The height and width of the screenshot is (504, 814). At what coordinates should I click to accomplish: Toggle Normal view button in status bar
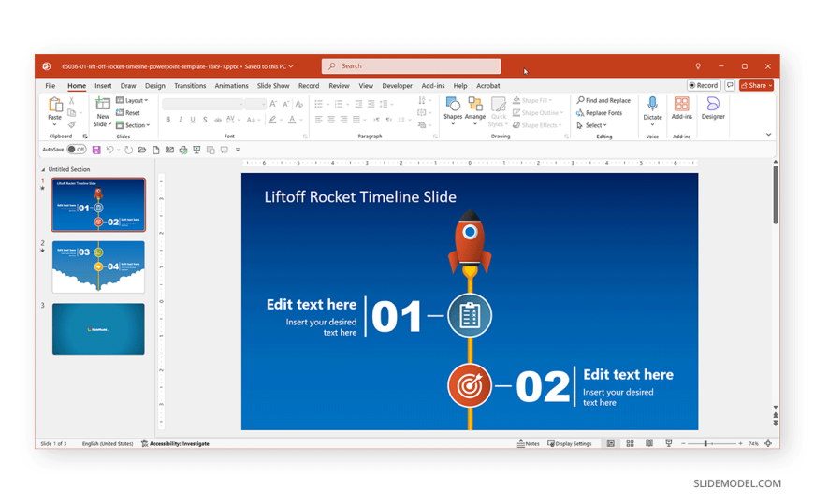(610, 444)
